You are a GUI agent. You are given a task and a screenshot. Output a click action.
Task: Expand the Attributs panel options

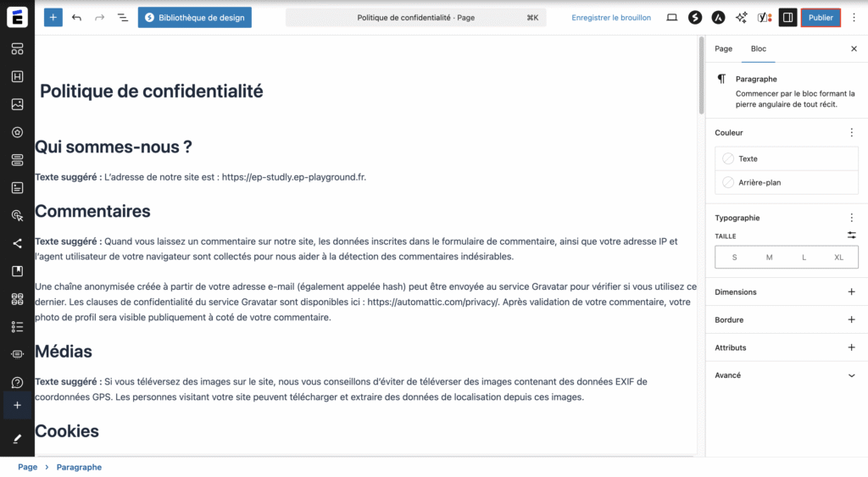point(851,347)
